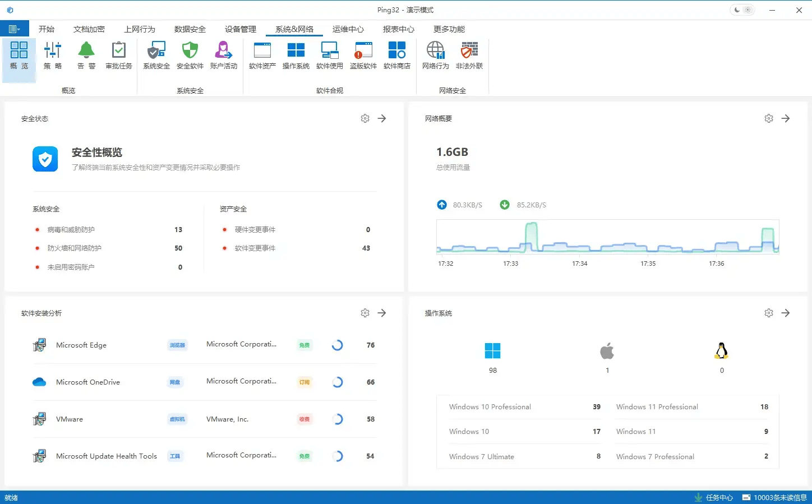The height and width of the screenshot is (504, 812).
Task: Open 账户活动 account activity icon
Action: click(224, 55)
